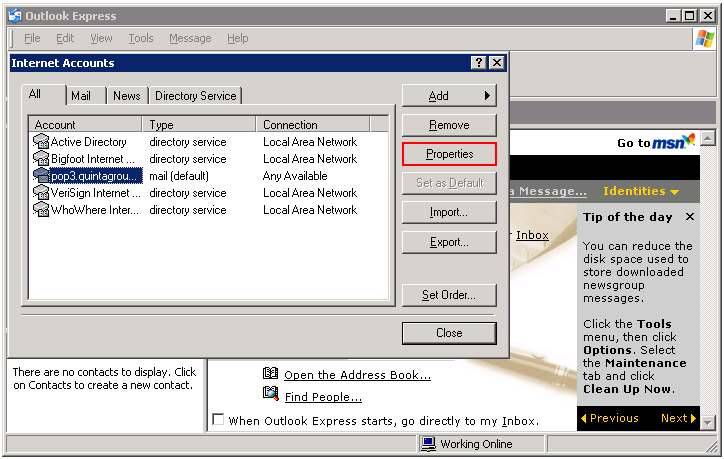
Task: Click the 'Working Online' status text
Action: (476, 444)
